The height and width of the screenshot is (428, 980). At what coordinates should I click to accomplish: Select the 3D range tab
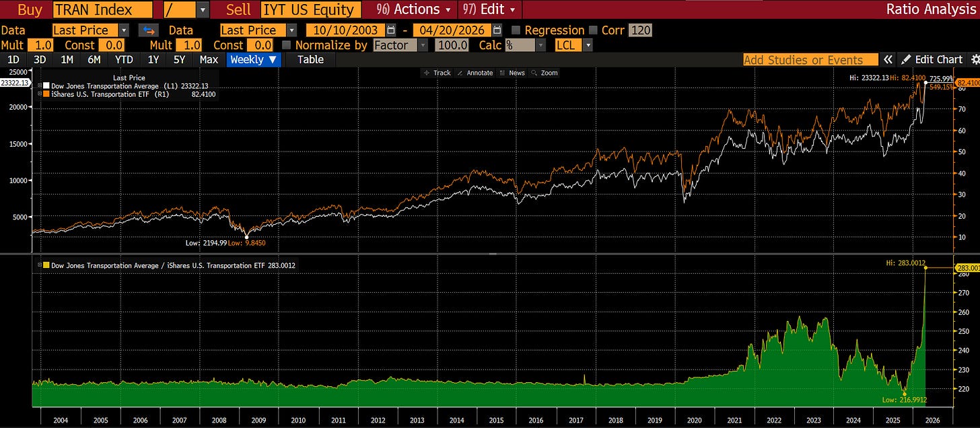[40, 59]
